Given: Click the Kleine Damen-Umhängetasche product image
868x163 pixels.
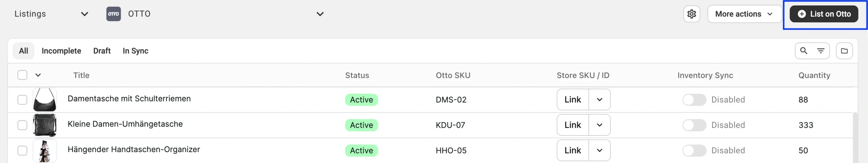Looking at the screenshot, I should 45,125.
